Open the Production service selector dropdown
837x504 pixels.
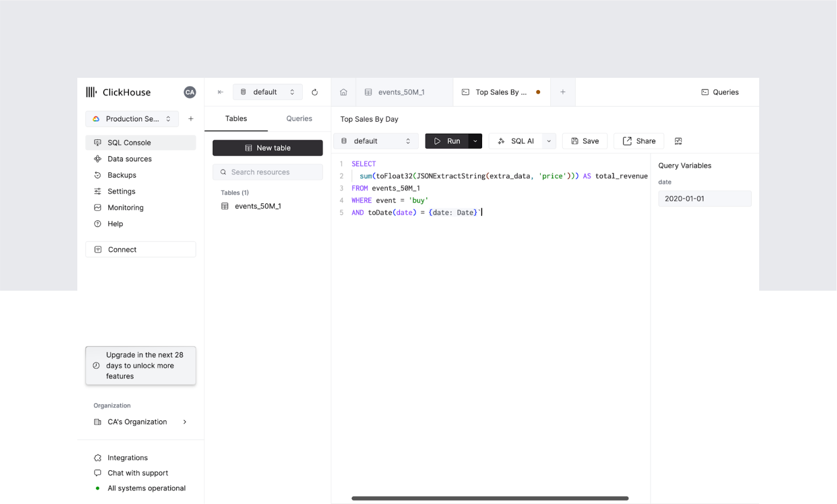point(132,119)
